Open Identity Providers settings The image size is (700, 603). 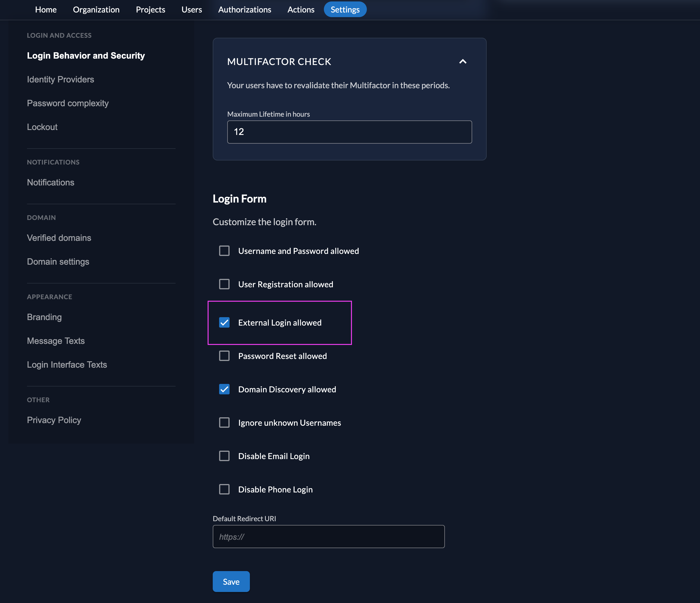[61, 79]
